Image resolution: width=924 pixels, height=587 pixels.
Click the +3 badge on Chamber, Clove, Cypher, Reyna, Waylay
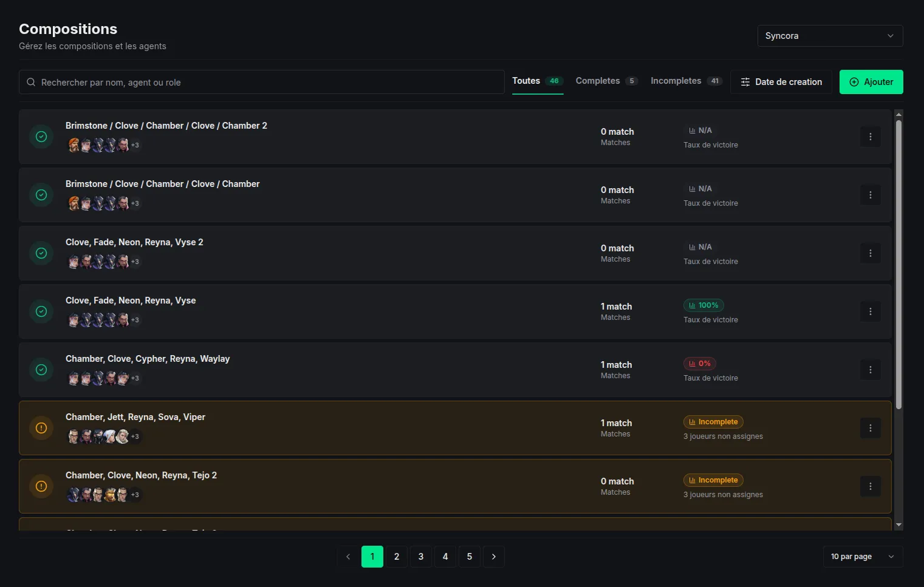135,378
